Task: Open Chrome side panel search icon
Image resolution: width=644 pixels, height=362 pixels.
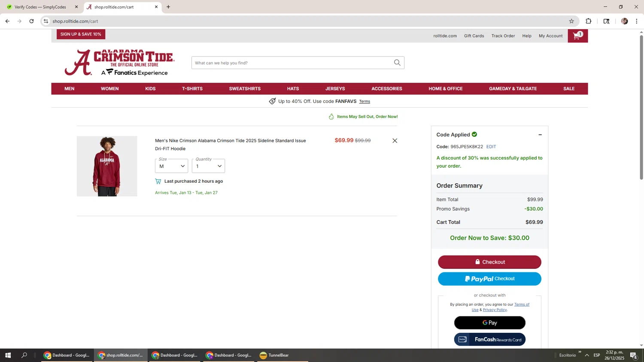Action: point(606,21)
